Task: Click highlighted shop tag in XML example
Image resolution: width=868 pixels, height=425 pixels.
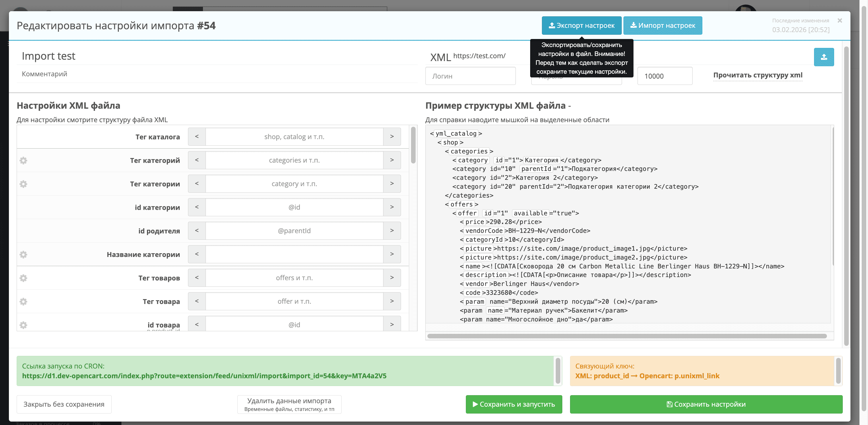Action: [451, 142]
